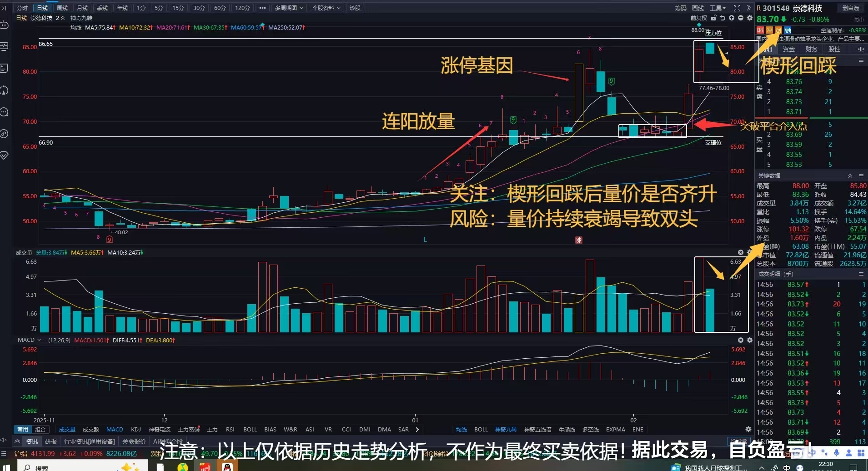Click the order book panel menu icon
Image resolution: width=868 pixels, height=471 pixels.
pyautogui.click(x=861, y=60)
